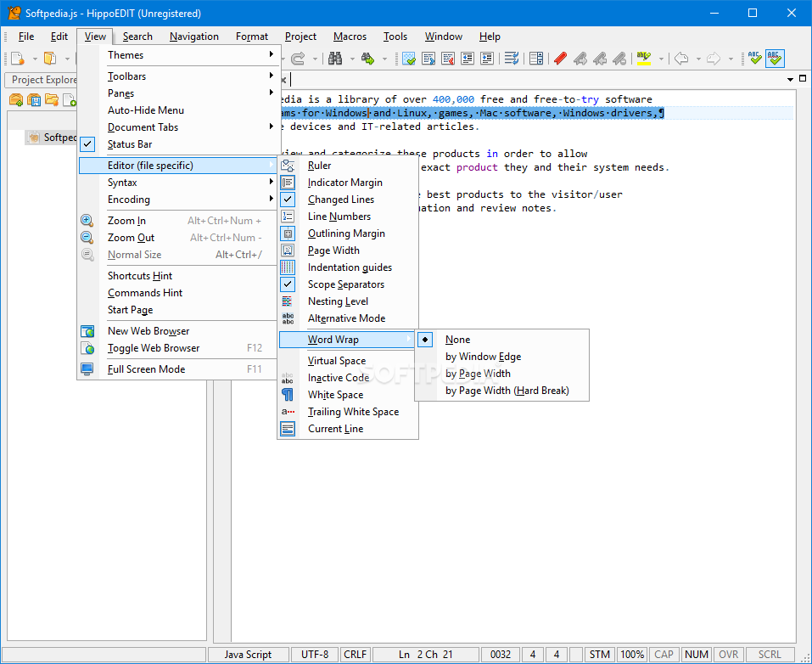The width and height of the screenshot is (812, 664).
Task: Open dropdown arrow next to New document icon
Action: tap(35, 59)
